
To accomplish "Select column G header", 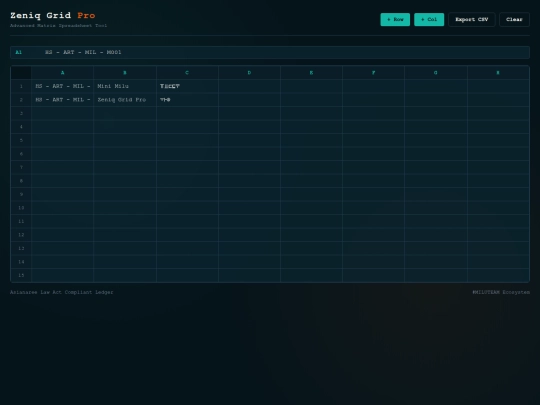I will click(x=436, y=73).
